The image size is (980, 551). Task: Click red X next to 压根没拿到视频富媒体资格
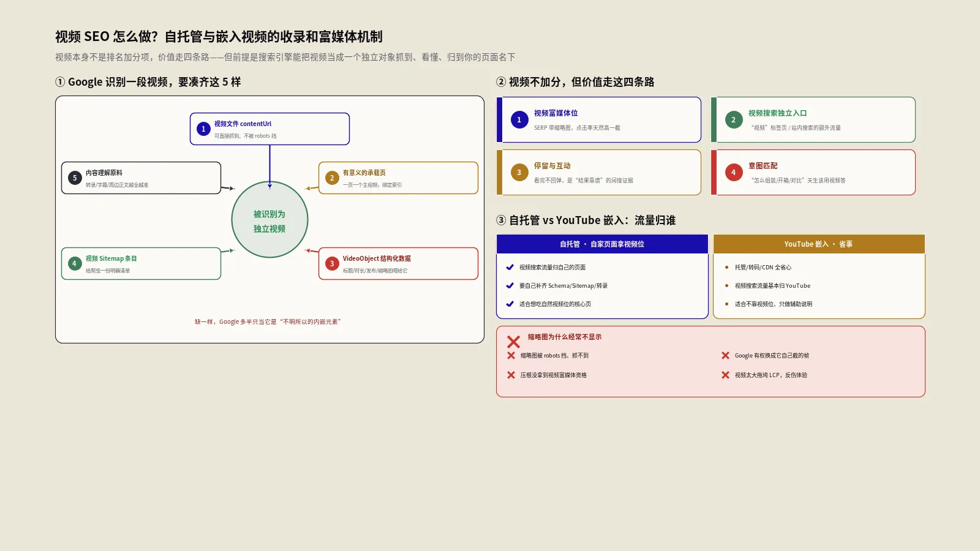tap(511, 375)
